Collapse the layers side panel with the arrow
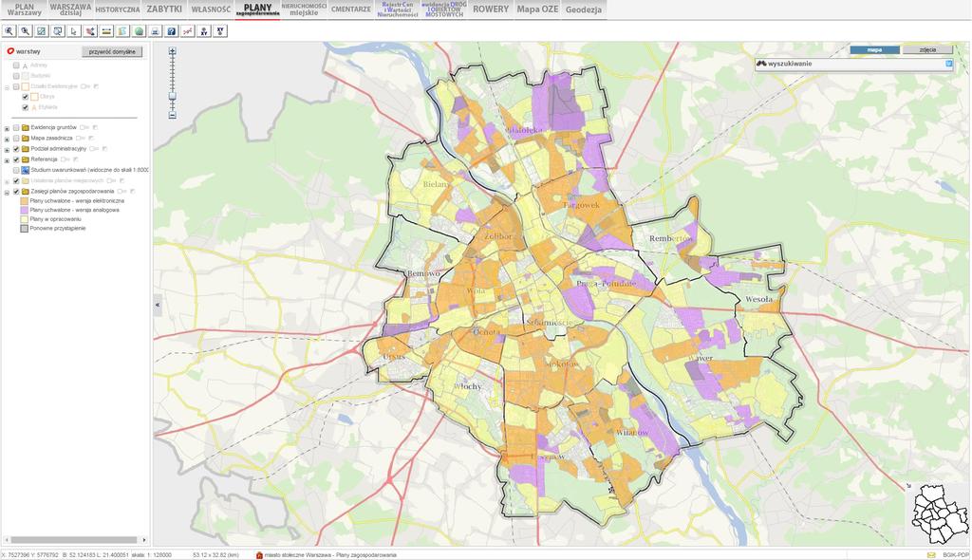 158,305
